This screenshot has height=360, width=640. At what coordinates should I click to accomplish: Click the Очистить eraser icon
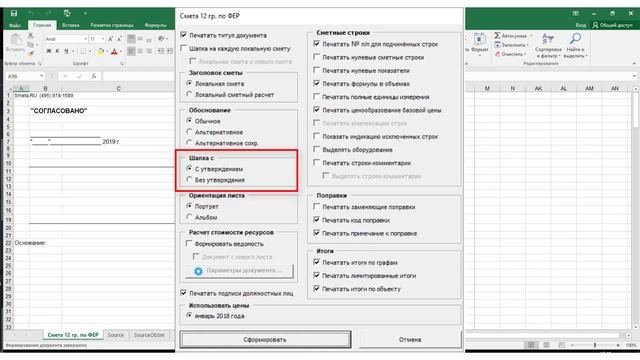[x=497, y=54]
